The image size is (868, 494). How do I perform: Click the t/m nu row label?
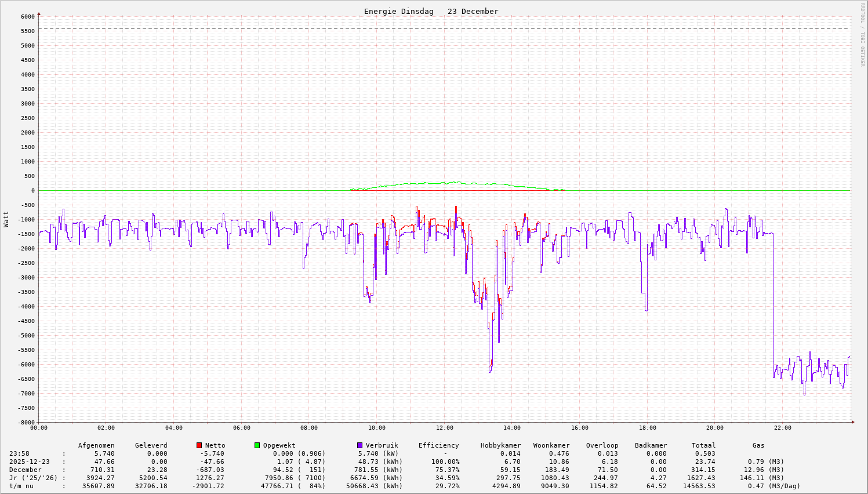pyautogui.click(x=21, y=486)
